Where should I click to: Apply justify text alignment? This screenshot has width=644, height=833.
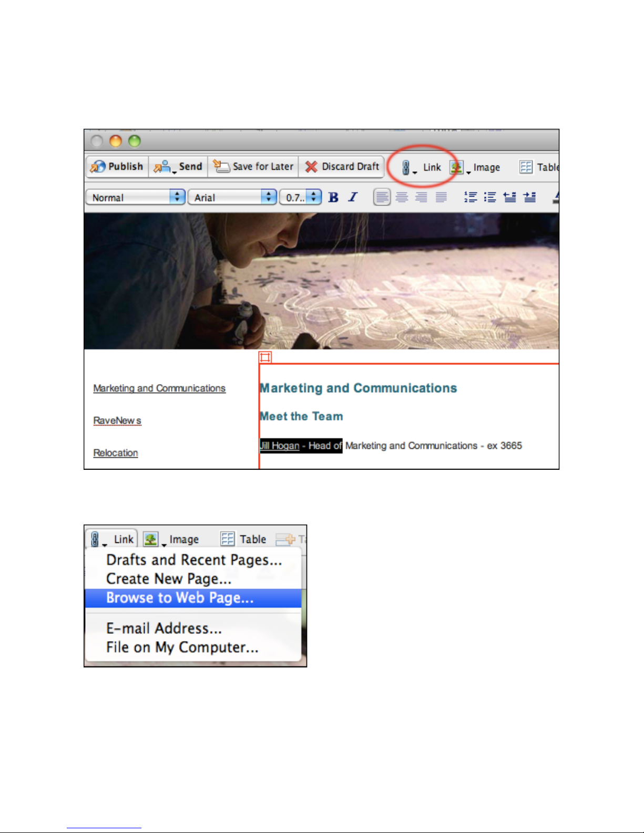441,197
